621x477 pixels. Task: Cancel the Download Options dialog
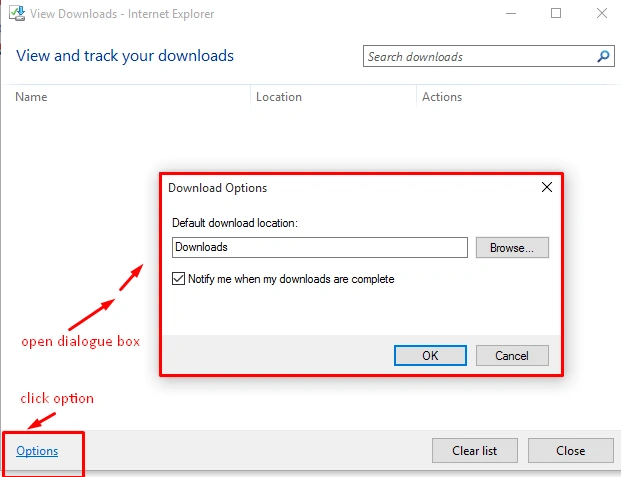[x=512, y=355]
